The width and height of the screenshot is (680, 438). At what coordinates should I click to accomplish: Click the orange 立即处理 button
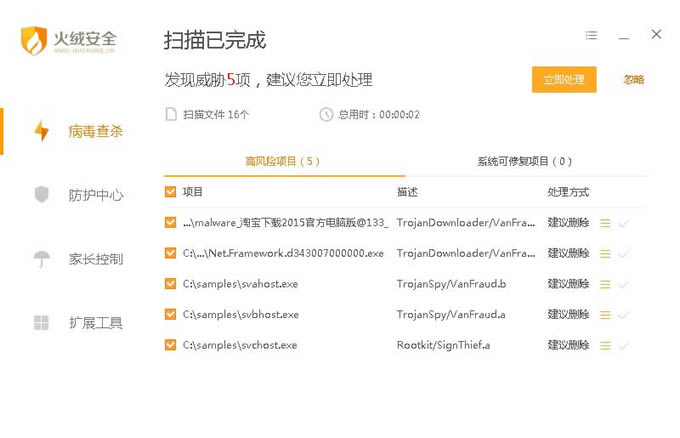[564, 79]
